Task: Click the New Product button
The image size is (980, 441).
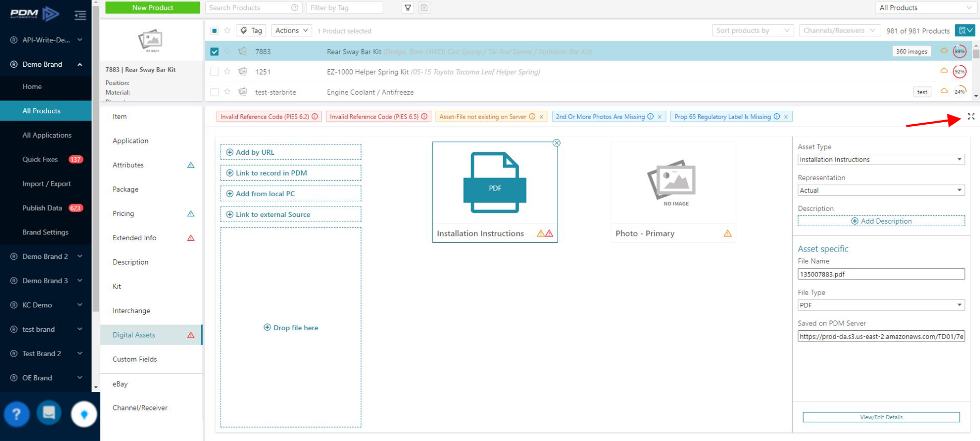Action: tap(153, 8)
